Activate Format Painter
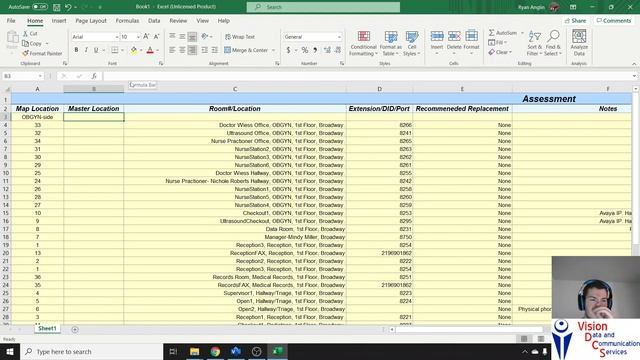 42,53
